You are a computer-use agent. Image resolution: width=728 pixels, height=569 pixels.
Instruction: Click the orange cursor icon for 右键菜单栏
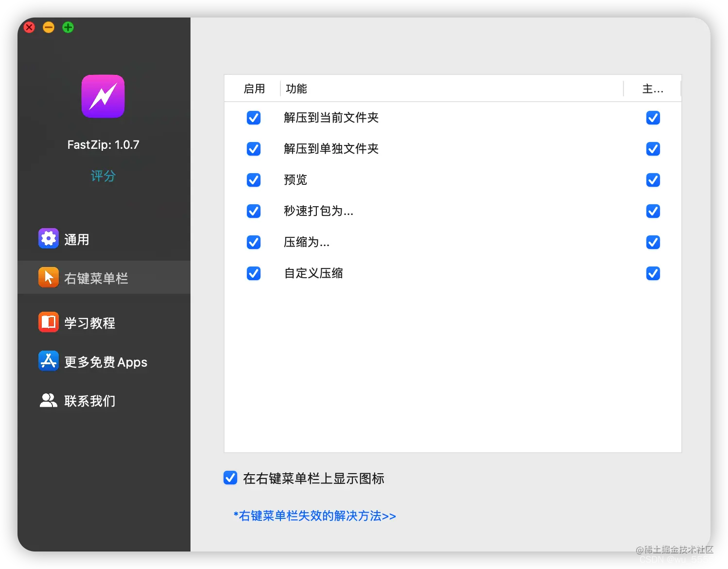click(x=48, y=277)
